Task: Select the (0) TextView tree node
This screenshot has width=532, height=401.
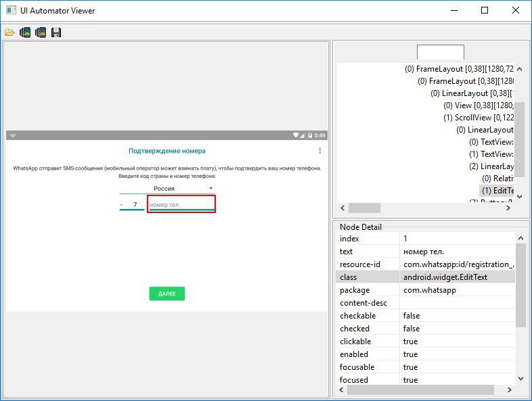Action: click(491, 142)
